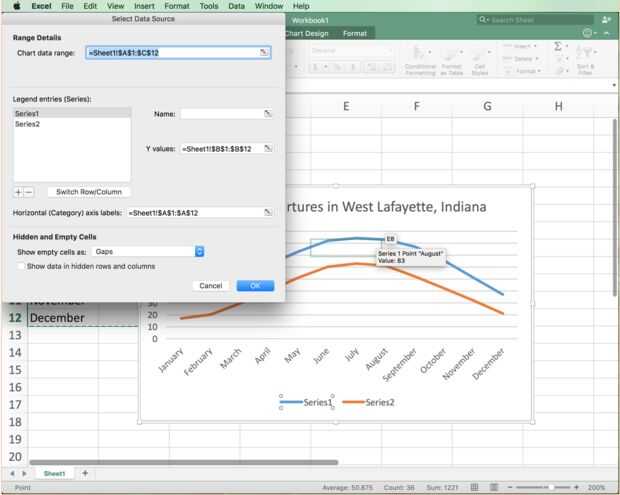Select row 15 header
This screenshot has width=620, height=495.
15,370
